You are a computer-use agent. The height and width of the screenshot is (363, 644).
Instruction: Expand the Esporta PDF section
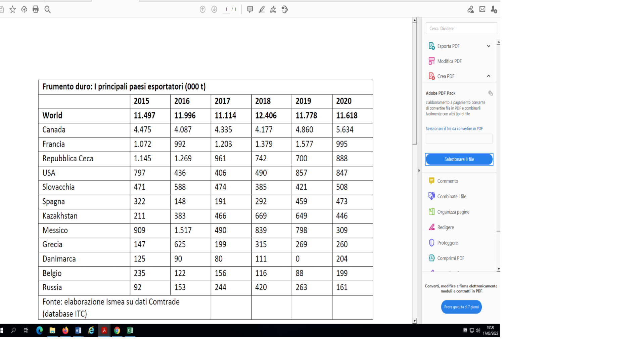(x=489, y=46)
